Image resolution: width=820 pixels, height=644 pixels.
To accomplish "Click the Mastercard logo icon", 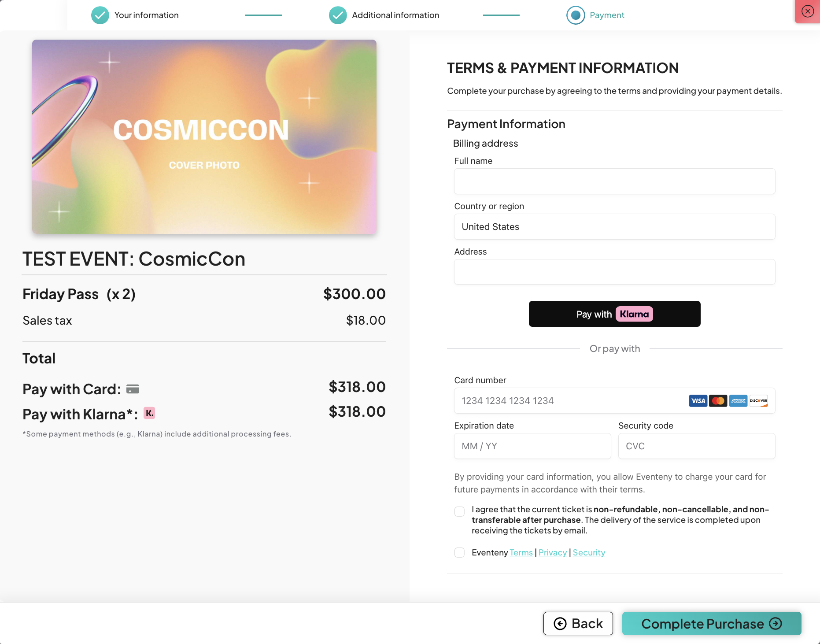I will point(718,401).
